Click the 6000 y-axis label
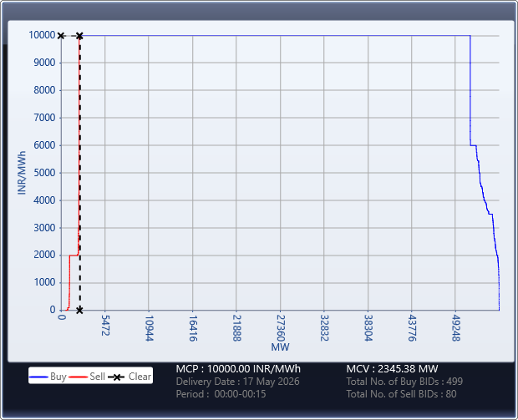 [x=44, y=145]
